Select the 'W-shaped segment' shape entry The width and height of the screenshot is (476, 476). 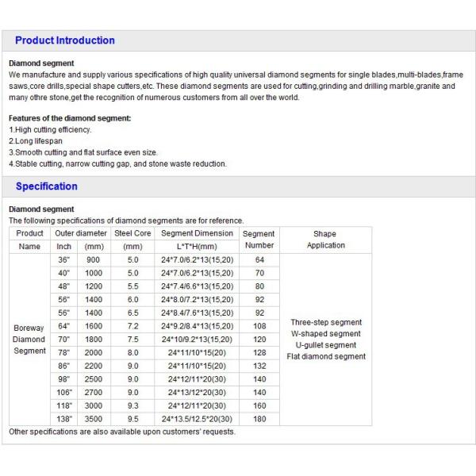pyautogui.click(x=326, y=334)
